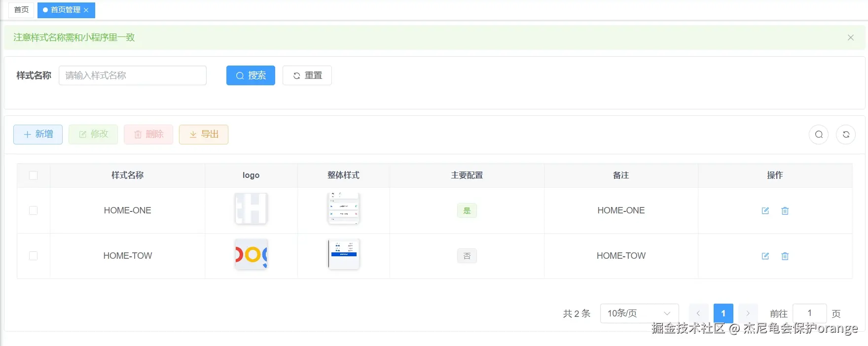Edit the HOME-TOW row with pencil icon
Screen dimensions: 868x346
(x=765, y=256)
